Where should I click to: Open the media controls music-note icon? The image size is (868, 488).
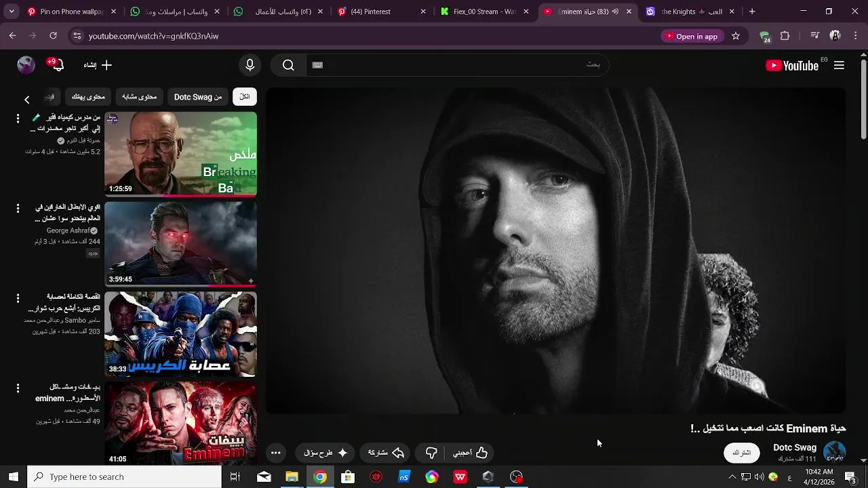814,36
